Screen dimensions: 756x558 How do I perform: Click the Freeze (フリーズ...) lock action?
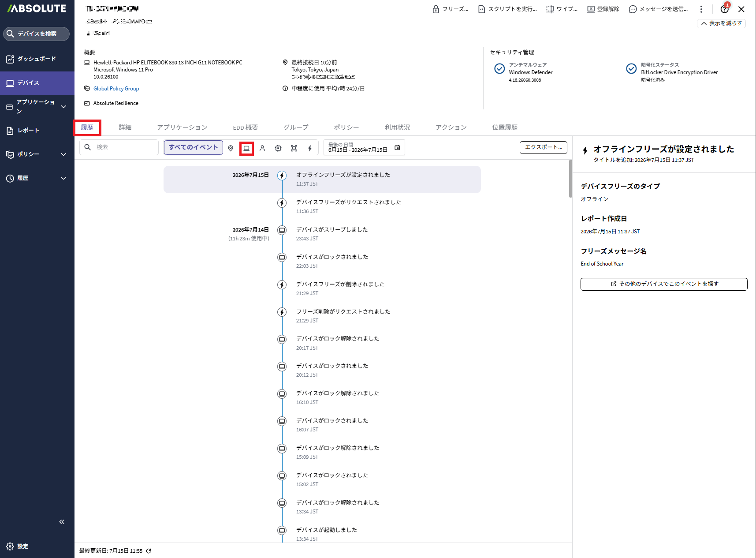[x=450, y=9]
